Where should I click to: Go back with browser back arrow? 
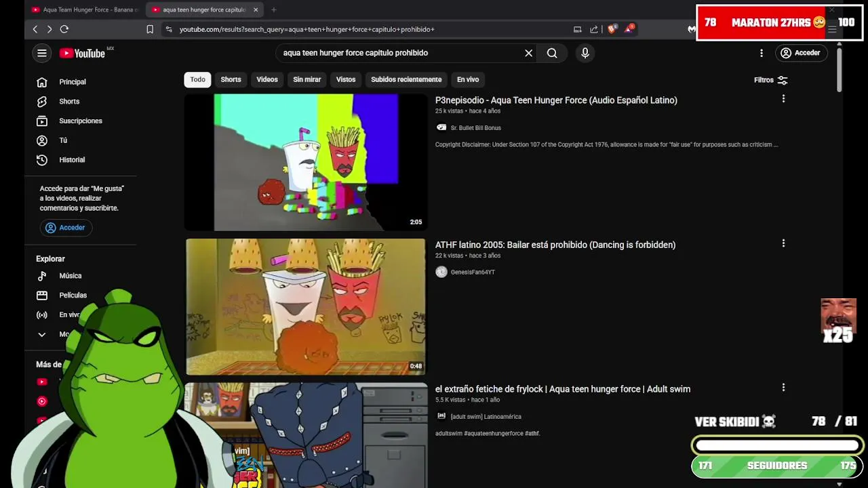coord(35,29)
